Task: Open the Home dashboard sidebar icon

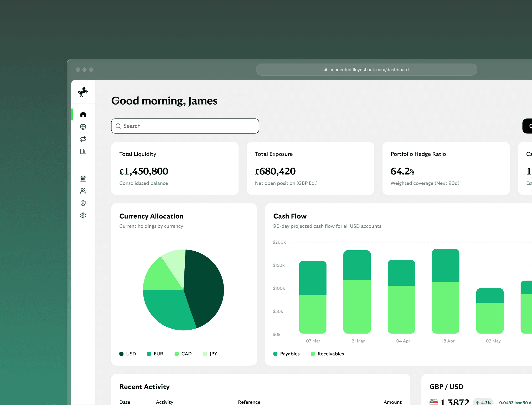Action: click(x=83, y=114)
